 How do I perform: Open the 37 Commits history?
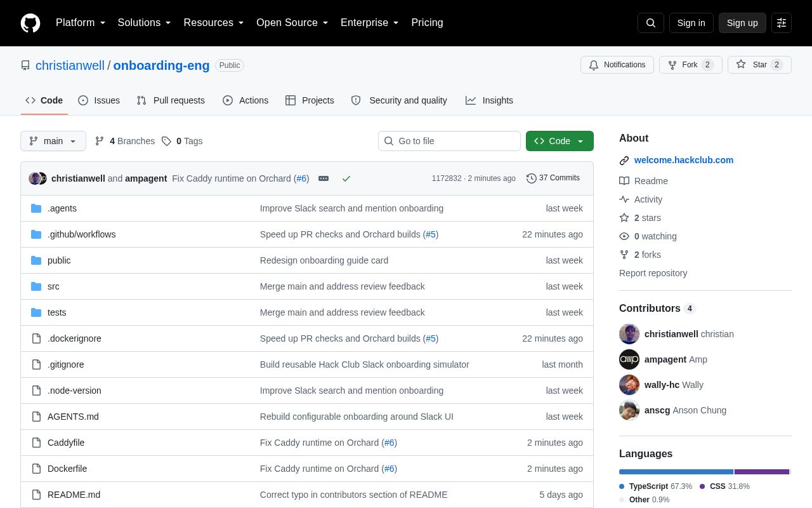[x=553, y=178]
